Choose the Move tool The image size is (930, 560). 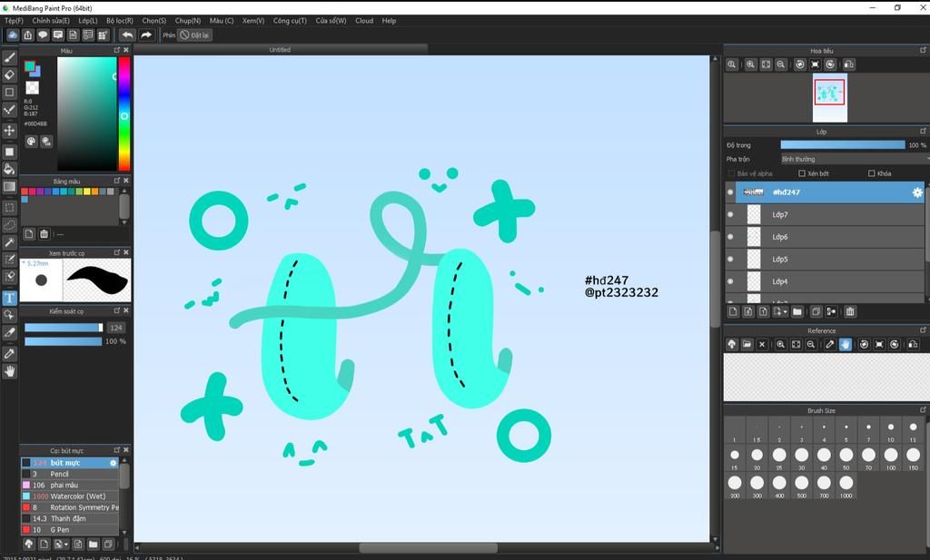coord(9,131)
